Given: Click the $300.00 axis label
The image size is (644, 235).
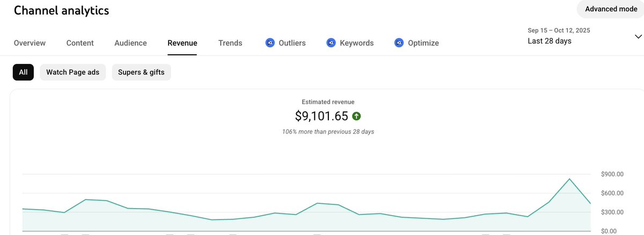Looking at the screenshot, I should coord(612,212).
